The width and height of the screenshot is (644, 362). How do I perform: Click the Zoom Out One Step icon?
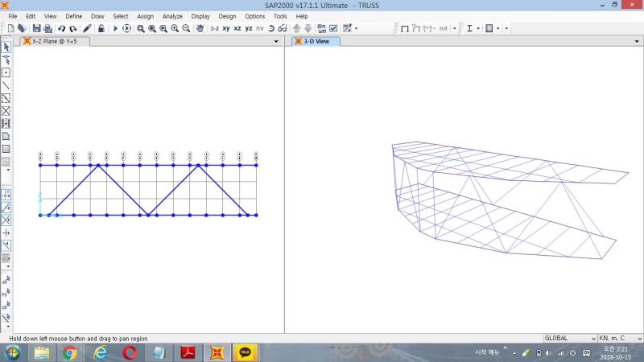186,28
